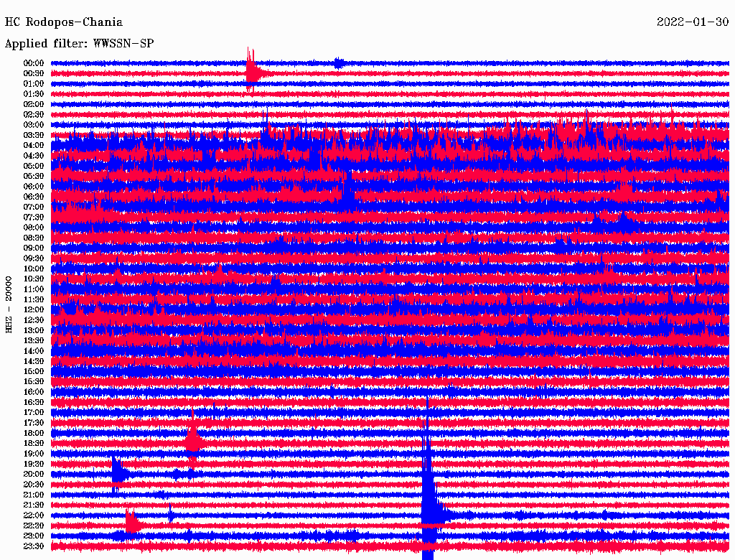Select the 10:30 time label
Screen dimensions: 735x560
point(33,279)
